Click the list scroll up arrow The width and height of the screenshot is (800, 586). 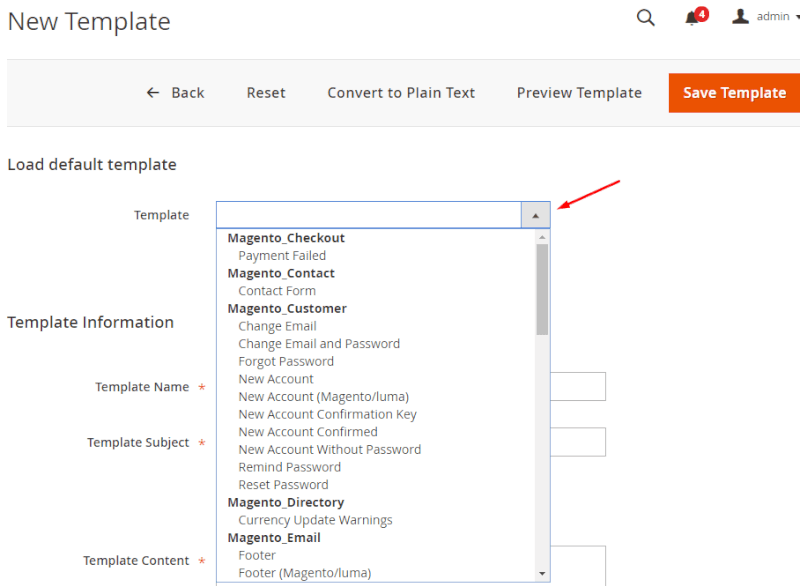pos(542,237)
